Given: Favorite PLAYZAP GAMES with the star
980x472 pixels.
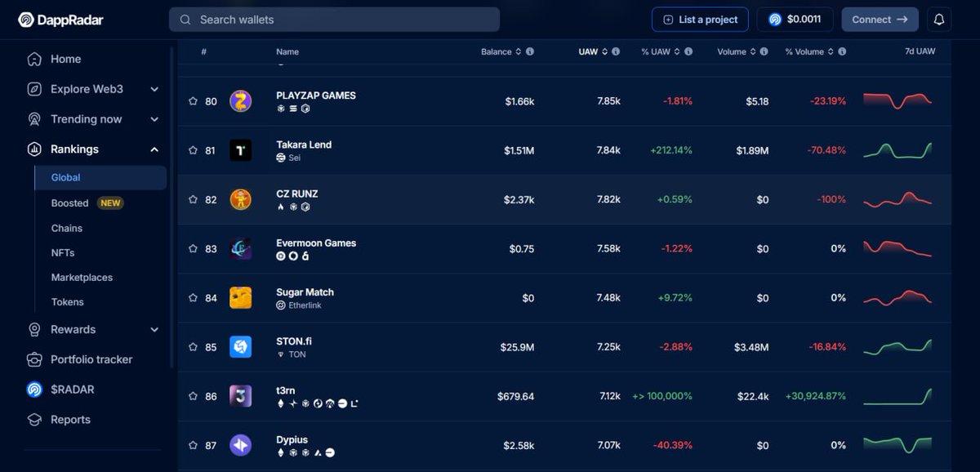Looking at the screenshot, I should [193, 101].
